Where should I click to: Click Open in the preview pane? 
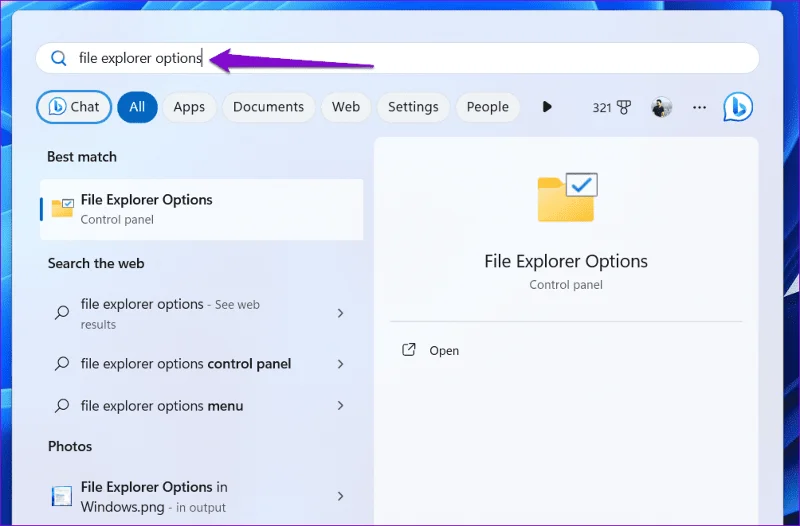click(444, 351)
